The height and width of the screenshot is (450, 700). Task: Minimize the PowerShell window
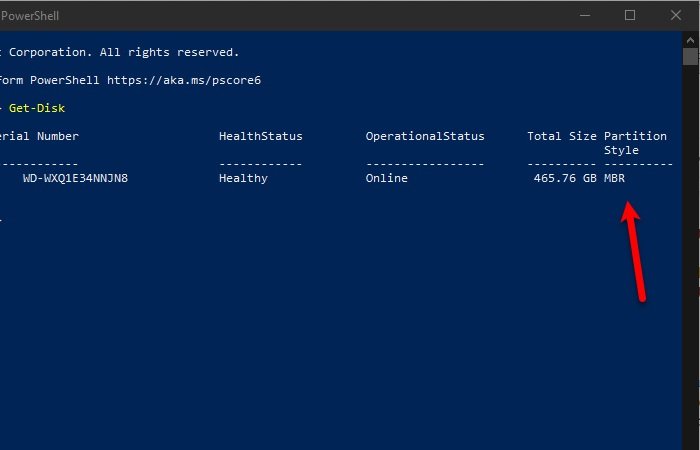[586, 15]
